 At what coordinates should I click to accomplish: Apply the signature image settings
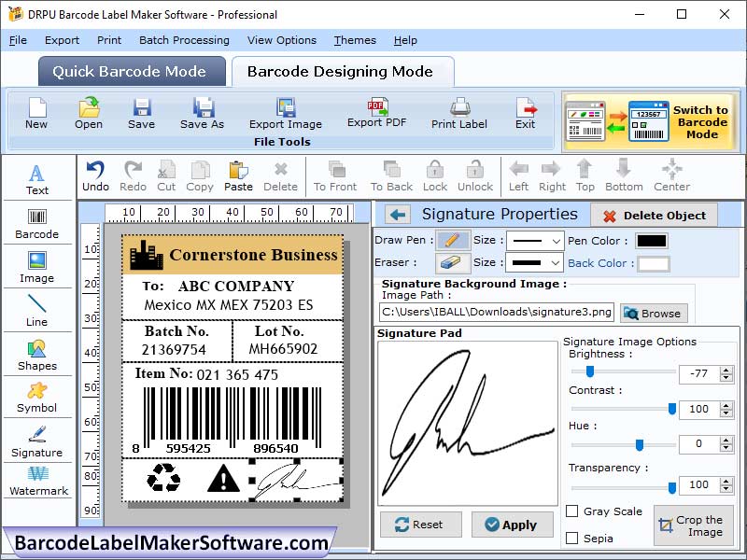512,525
